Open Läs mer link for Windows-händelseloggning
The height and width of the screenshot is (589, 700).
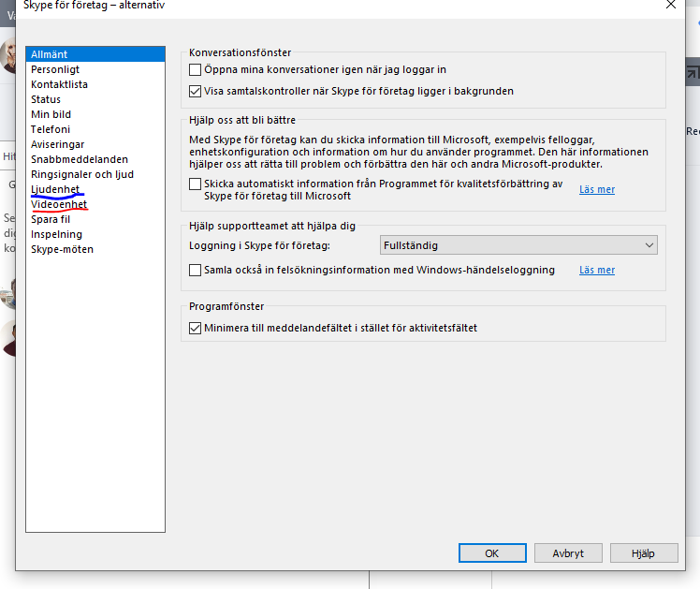tap(597, 270)
